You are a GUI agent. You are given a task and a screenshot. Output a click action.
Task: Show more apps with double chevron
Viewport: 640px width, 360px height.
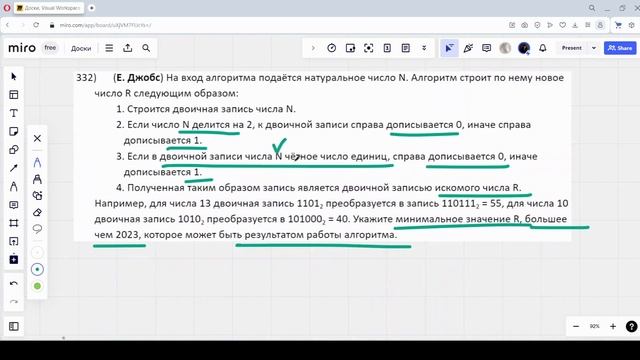(x=424, y=48)
